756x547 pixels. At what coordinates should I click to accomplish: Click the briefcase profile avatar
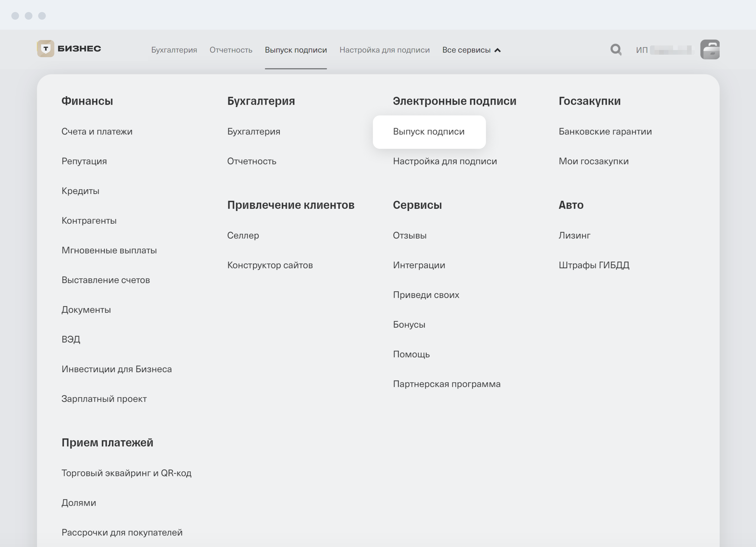pos(710,50)
